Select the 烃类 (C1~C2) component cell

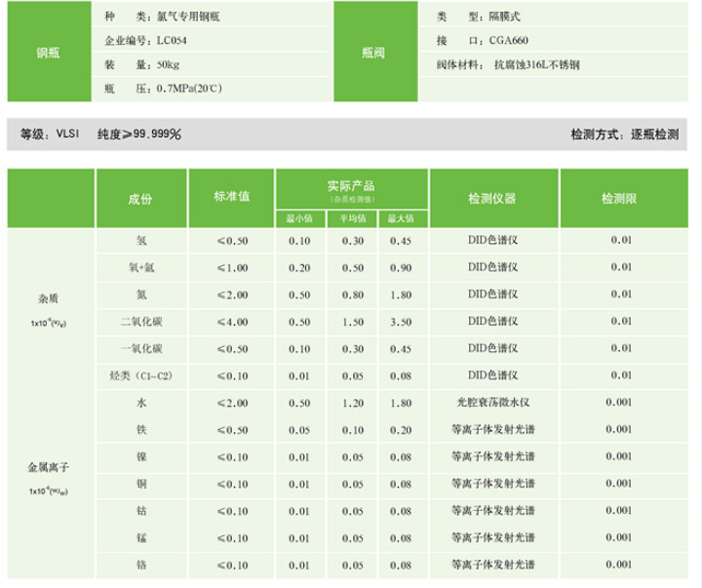tap(139, 374)
